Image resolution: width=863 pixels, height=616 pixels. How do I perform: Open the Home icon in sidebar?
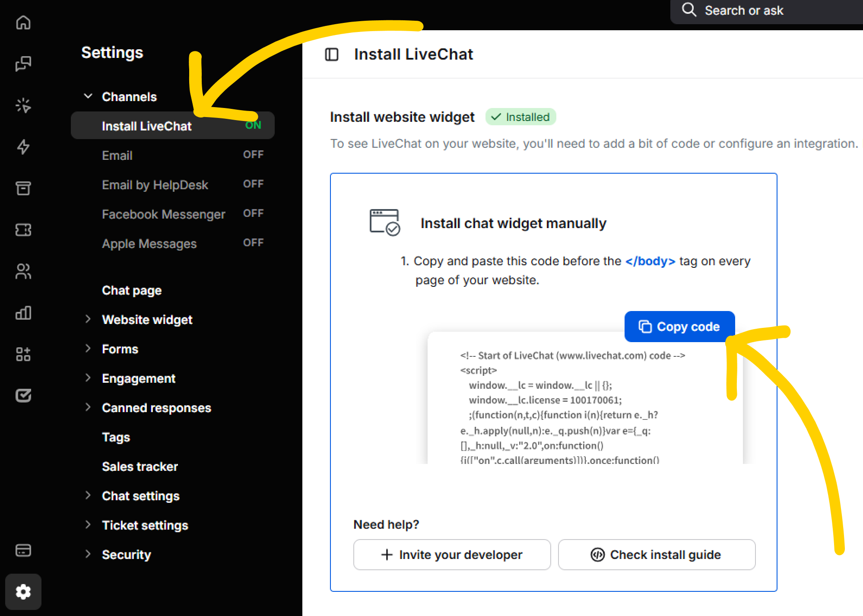coord(23,22)
